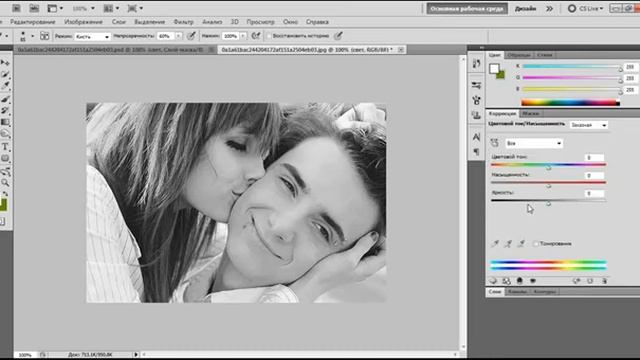This screenshot has width=640, height=360.
Task: Open the Фильтр menu
Action: pos(183,22)
